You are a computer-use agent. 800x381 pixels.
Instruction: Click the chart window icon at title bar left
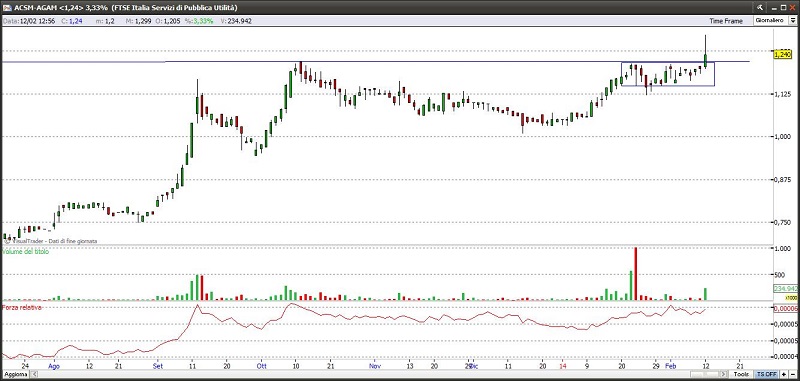point(7,7)
